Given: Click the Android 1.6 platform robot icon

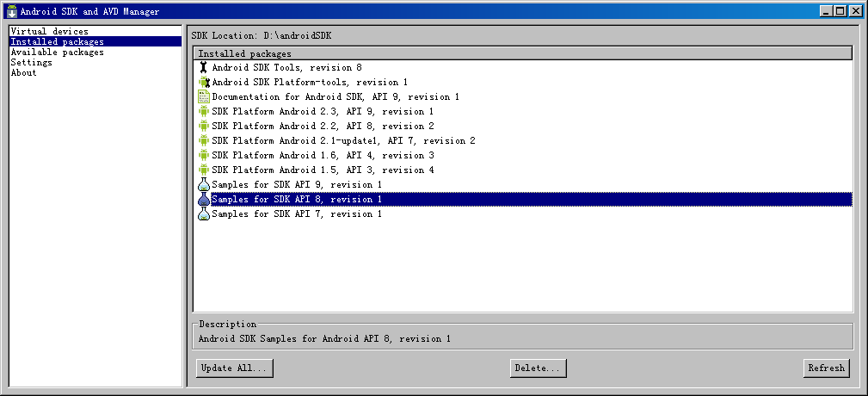Looking at the screenshot, I should tap(204, 155).
